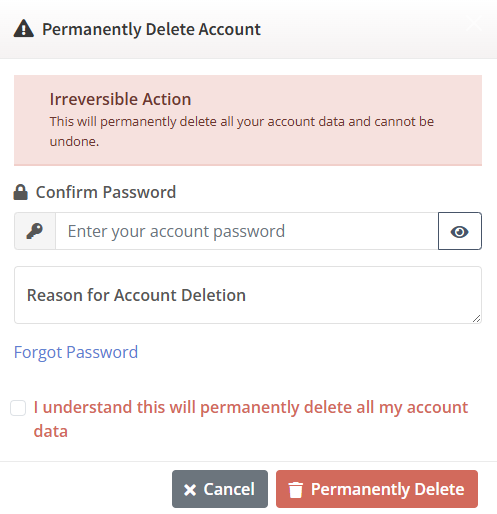Viewport: 497px width, 514px height.
Task: Check the I understand deletion checkbox
Action: tap(18, 408)
